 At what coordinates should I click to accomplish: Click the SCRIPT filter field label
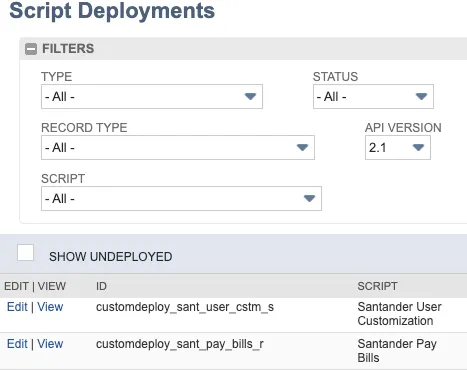click(x=63, y=179)
